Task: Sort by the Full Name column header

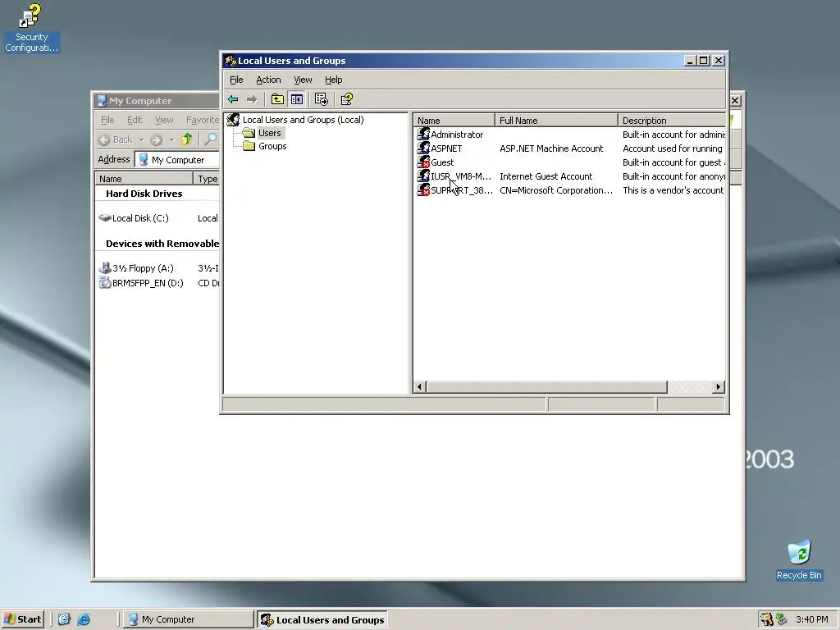Action: (x=556, y=121)
